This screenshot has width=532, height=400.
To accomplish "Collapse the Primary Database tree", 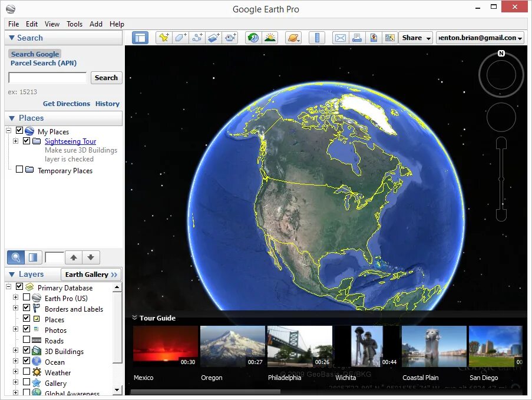I will coord(8,287).
